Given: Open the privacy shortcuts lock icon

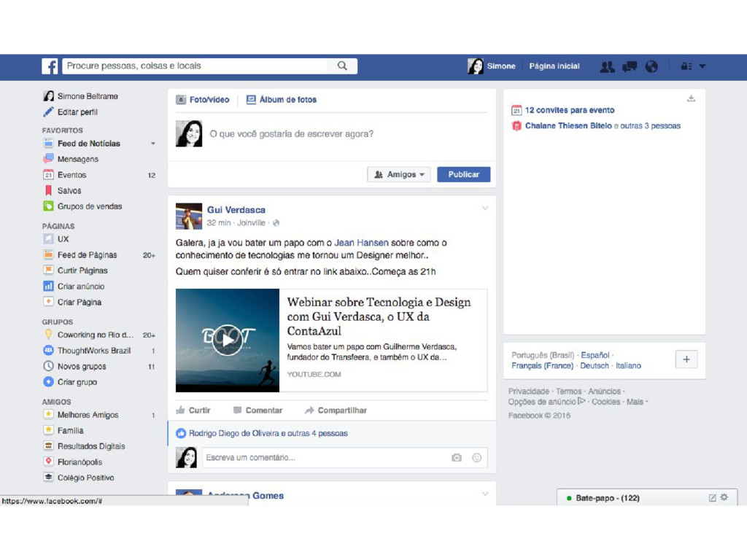Looking at the screenshot, I should 686,66.
